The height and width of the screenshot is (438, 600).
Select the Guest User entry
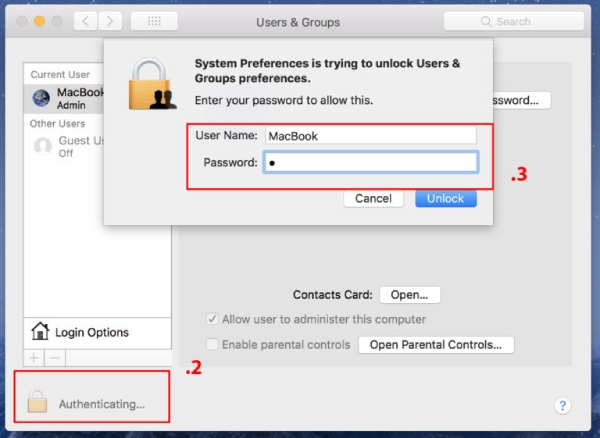click(x=64, y=147)
